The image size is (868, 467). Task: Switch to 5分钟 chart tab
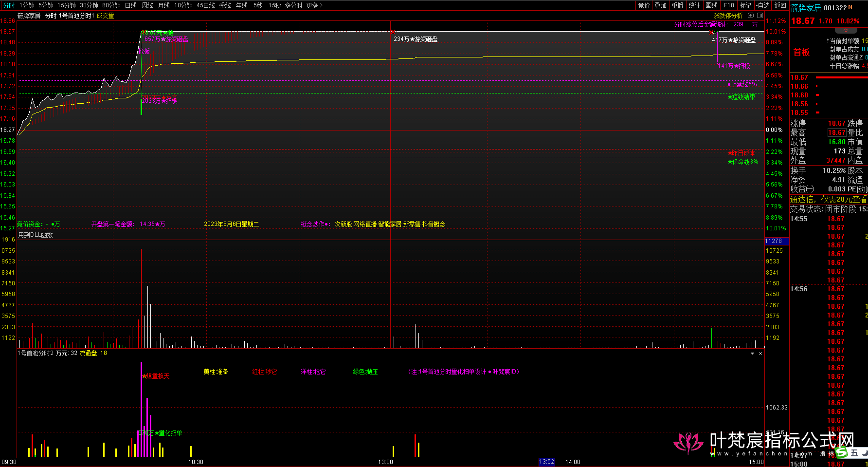(46, 5)
